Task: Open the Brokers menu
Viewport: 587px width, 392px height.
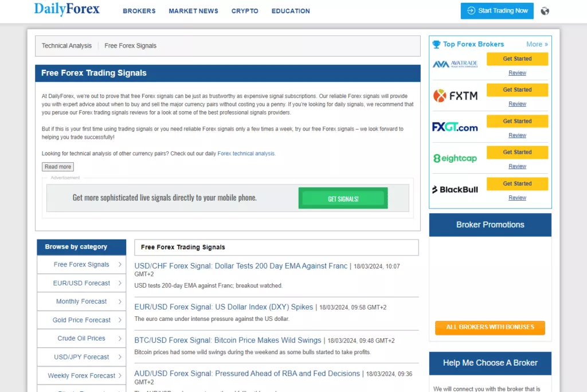Action: pos(139,11)
